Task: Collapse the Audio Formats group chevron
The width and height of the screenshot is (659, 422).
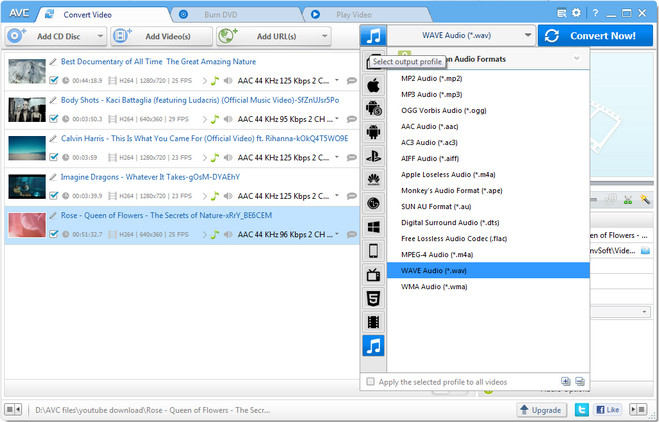Action: pyautogui.click(x=577, y=58)
